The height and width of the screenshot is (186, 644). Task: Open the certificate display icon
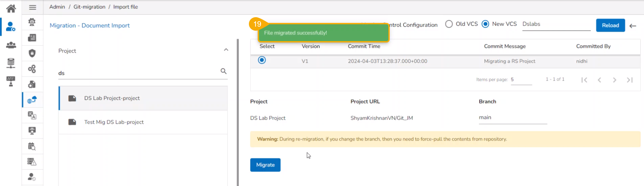coord(32,131)
